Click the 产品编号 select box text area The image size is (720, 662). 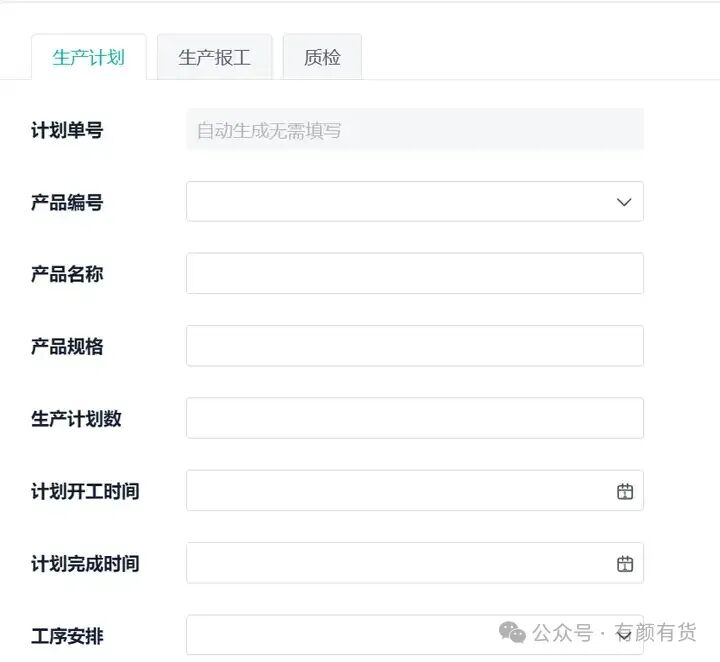click(x=399, y=202)
